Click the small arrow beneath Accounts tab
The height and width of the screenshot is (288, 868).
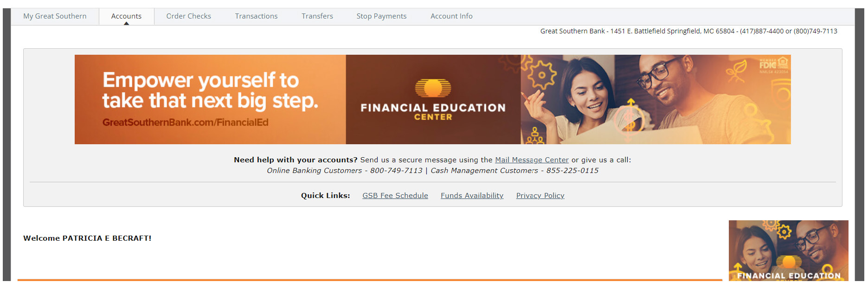coord(126,24)
